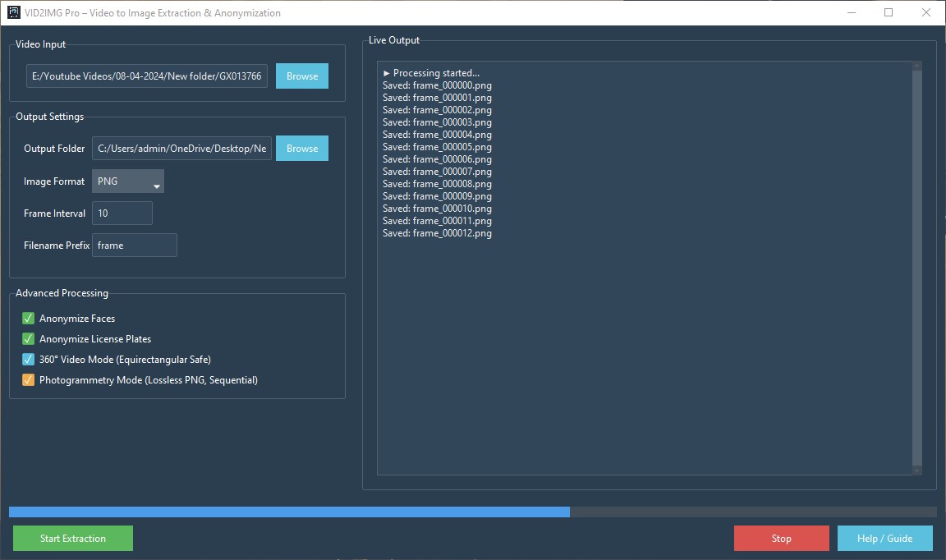Browse for a video input file
This screenshot has height=560, width=946.
pos(301,76)
